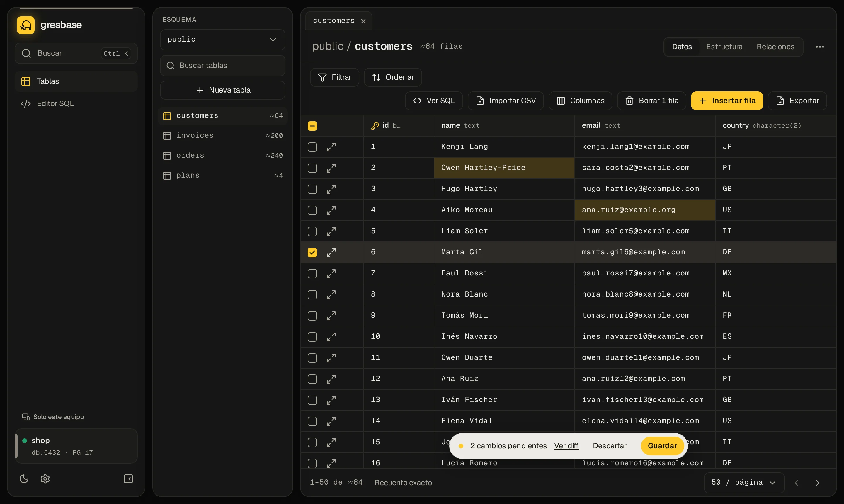Screen dimensions: 844x504
Task: Open the Ordenar sort options
Action: [x=393, y=77]
